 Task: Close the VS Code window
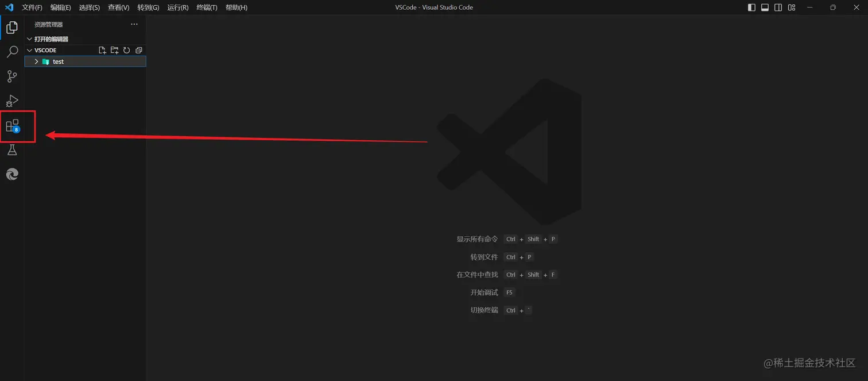(x=857, y=7)
